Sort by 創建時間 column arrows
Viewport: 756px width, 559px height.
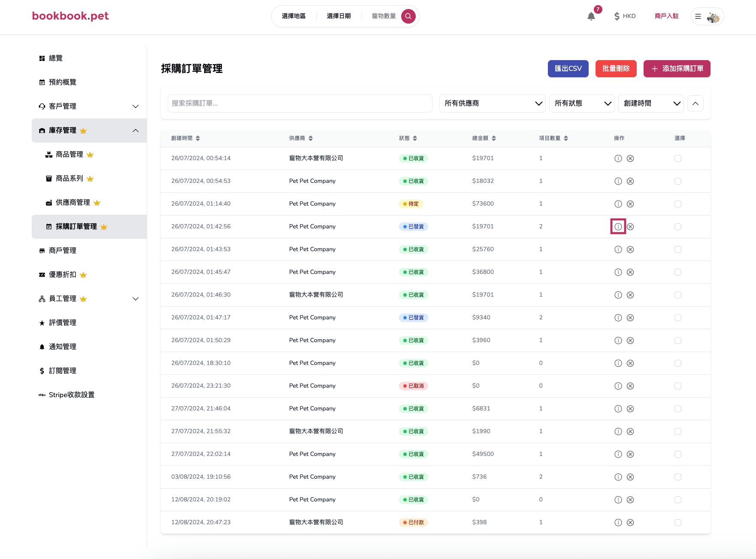(198, 138)
